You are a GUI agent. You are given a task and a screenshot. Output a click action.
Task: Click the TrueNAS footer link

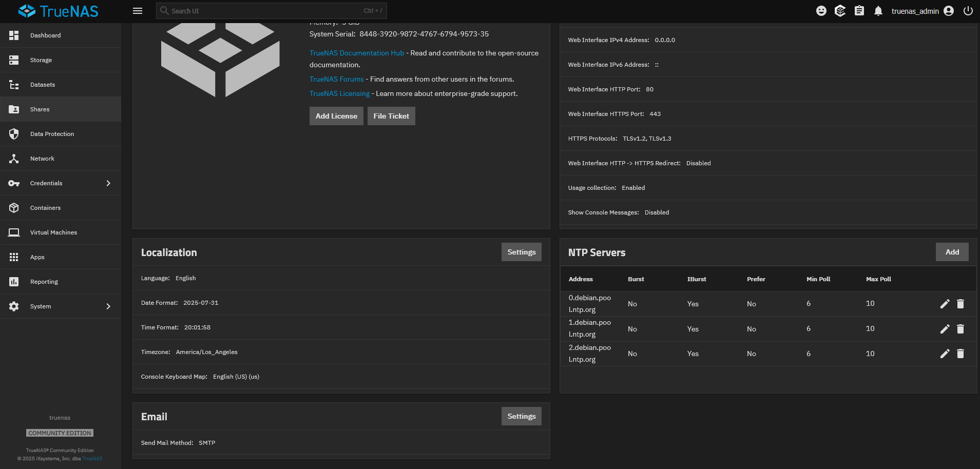92,459
